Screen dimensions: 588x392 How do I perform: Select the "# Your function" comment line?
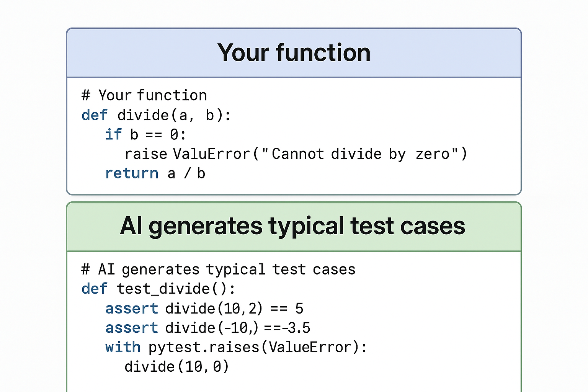pos(144,95)
